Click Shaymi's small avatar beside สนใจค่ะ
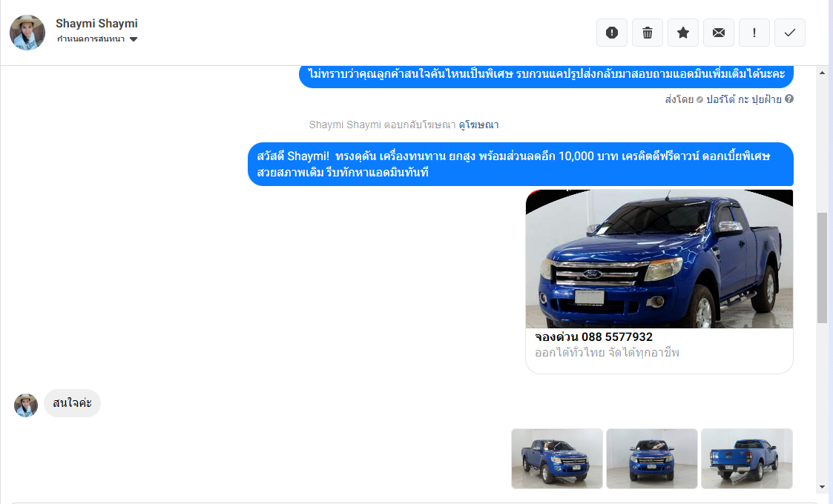Viewport: 833px width, 504px height. point(26,405)
